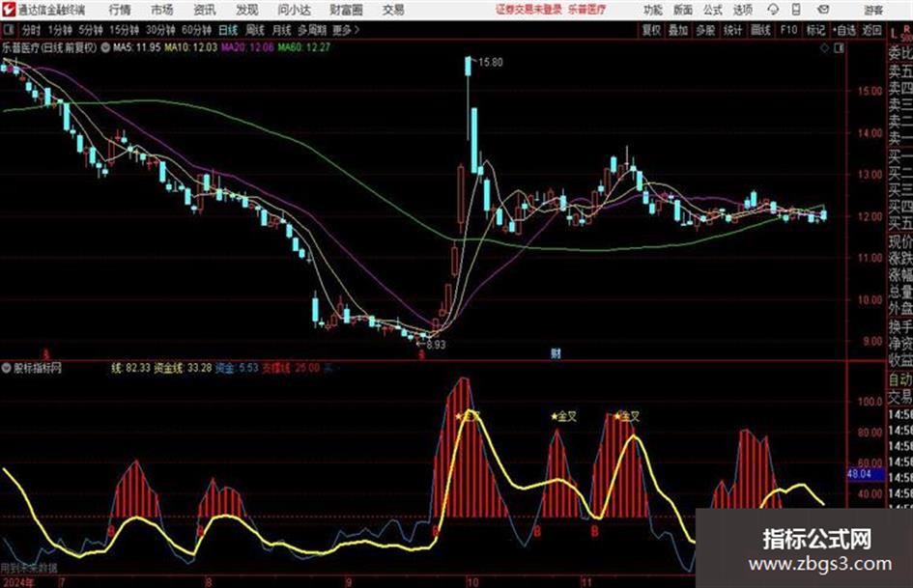Switch to 周线 weekly period
The width and height of the screenshot is (913, 588).
255,30
